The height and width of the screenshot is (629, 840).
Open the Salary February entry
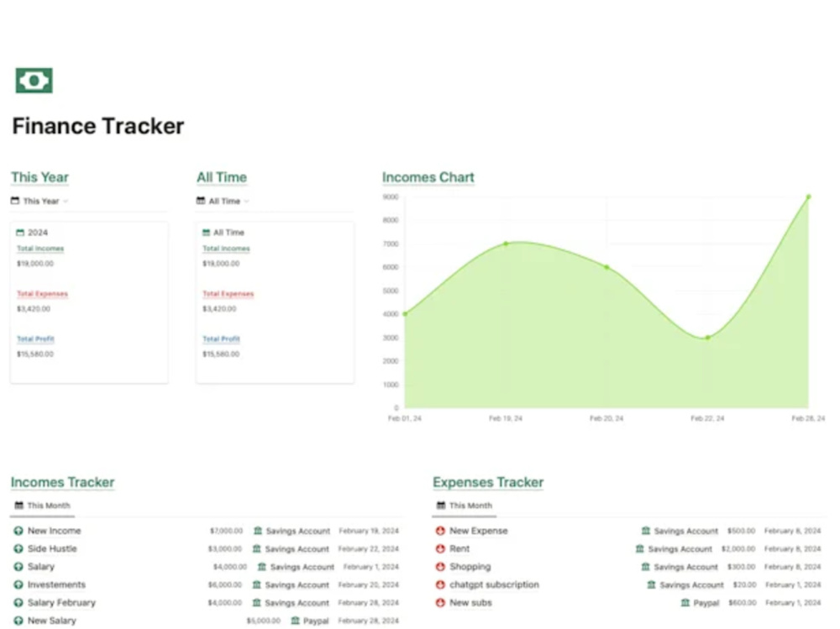61,603
